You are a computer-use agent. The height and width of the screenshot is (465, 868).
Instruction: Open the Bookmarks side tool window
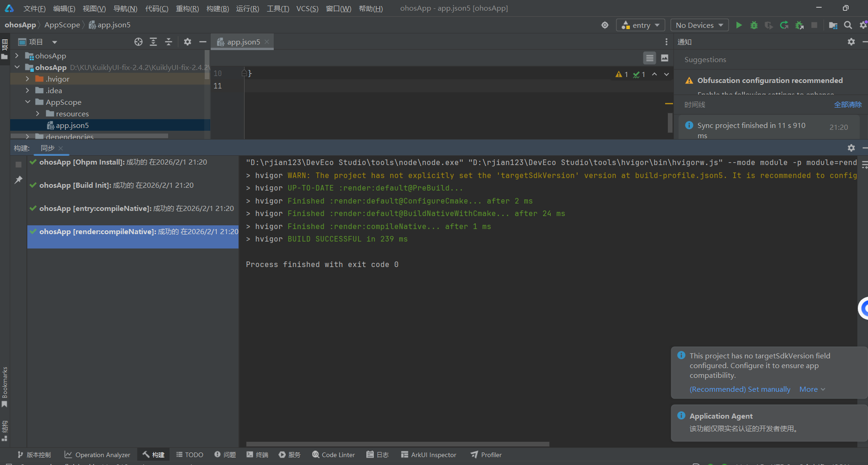click(x=5, y=387)
